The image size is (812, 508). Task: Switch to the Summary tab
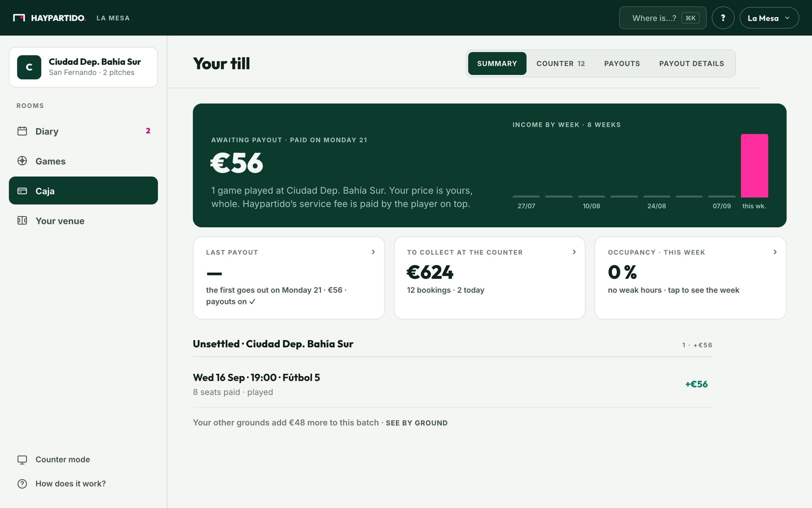pyautogui.click(x=497, y=63)
